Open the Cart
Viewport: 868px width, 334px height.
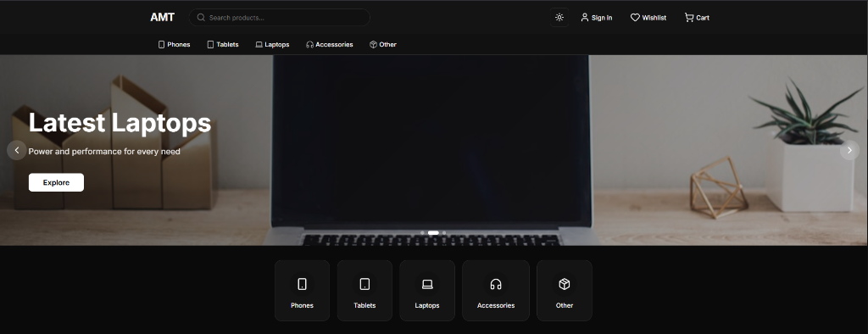[697, 18]
